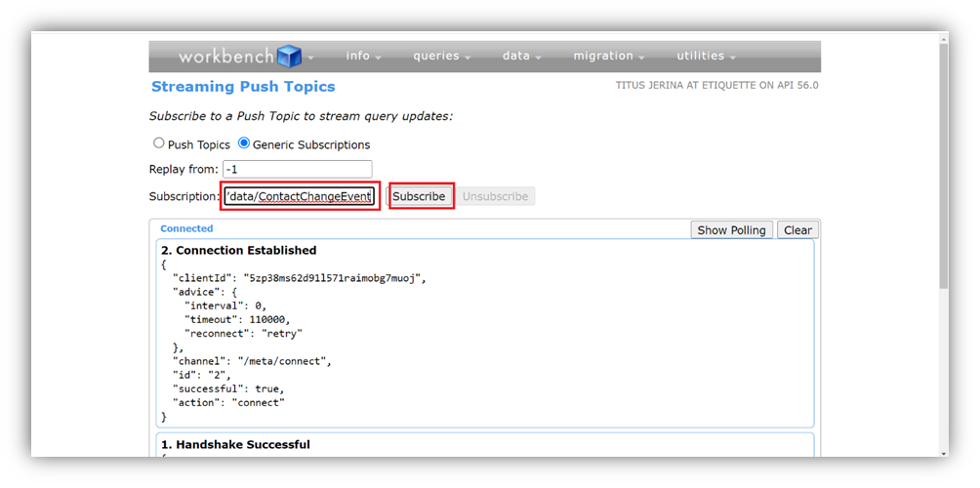This screenshot has width=980, height=488.
Task: Open the queries menu
Action: (442, 56)
